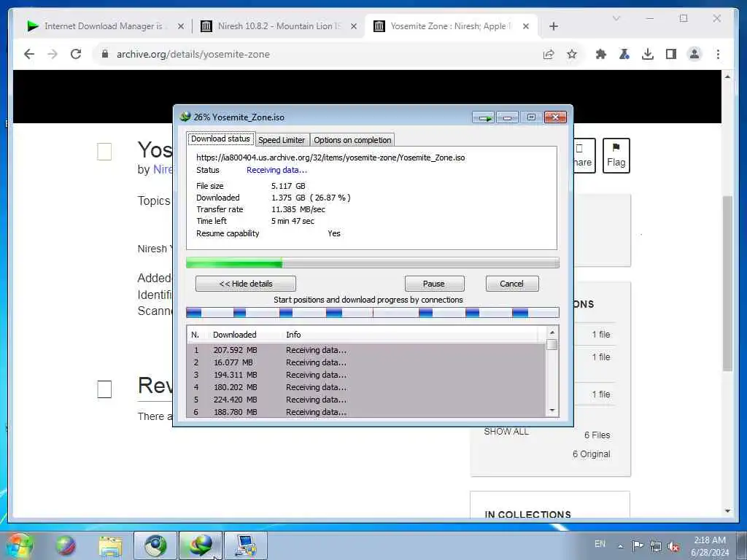Click the Info column header

click(x=293, y=334)
